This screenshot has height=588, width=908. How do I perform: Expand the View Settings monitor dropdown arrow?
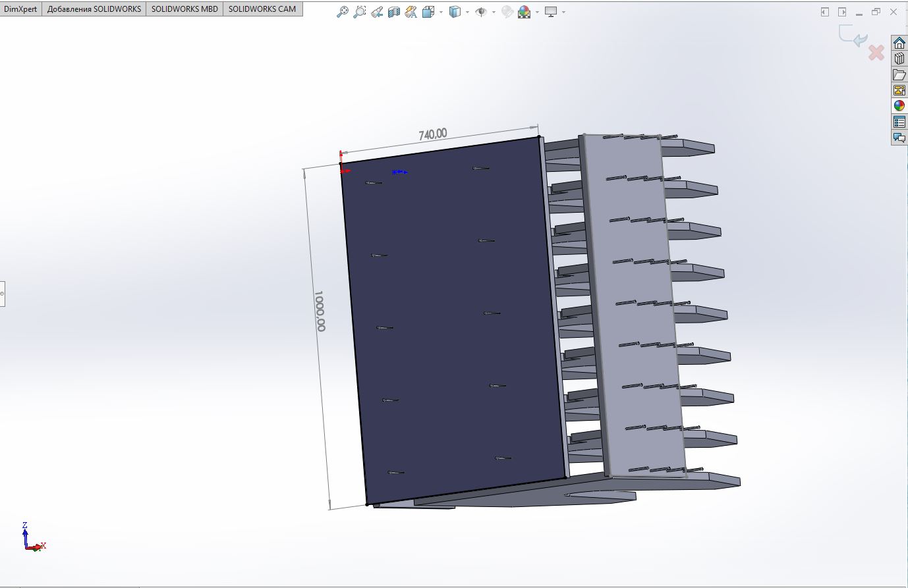point(563,12)
